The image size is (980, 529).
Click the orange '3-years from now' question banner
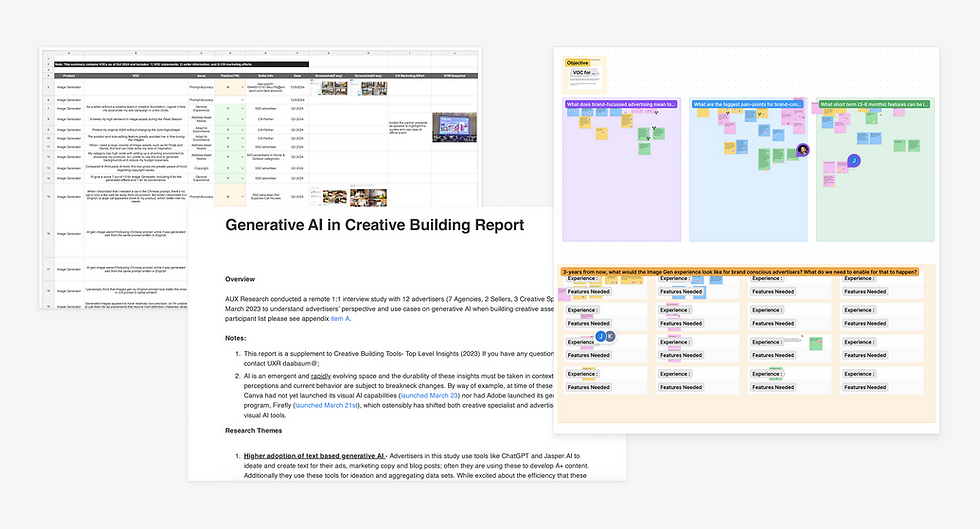click(x=740, y=272)
